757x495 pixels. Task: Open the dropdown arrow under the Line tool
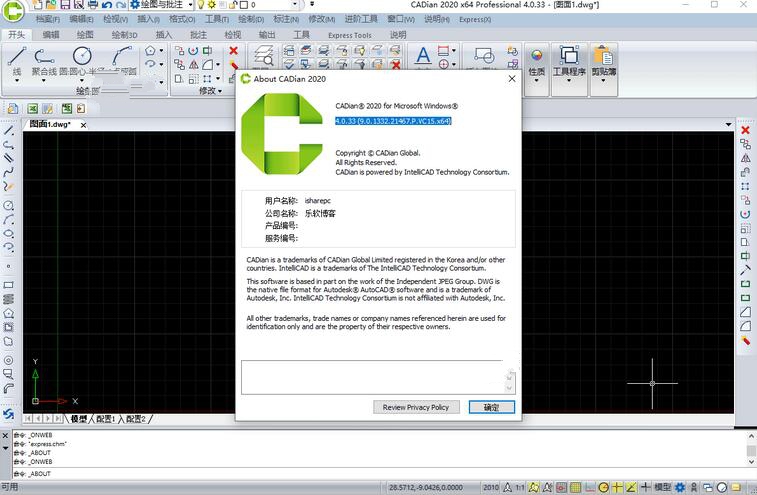point(16,81)
